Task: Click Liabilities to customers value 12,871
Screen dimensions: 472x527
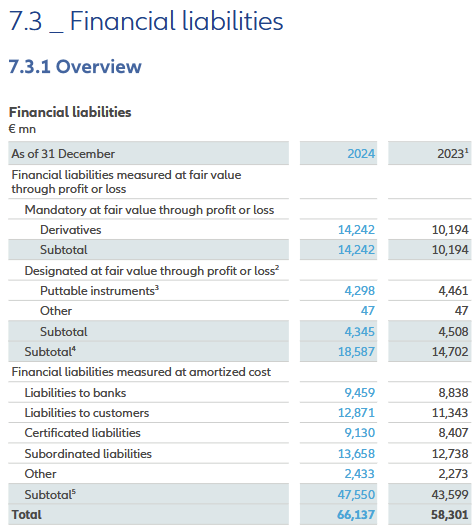Action: pyautogui.click(x=356, y=413)
